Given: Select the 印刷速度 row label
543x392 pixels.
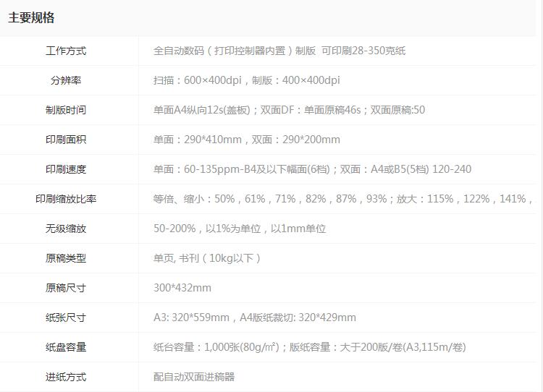Looking at the screenshot, I should point(66,169).
